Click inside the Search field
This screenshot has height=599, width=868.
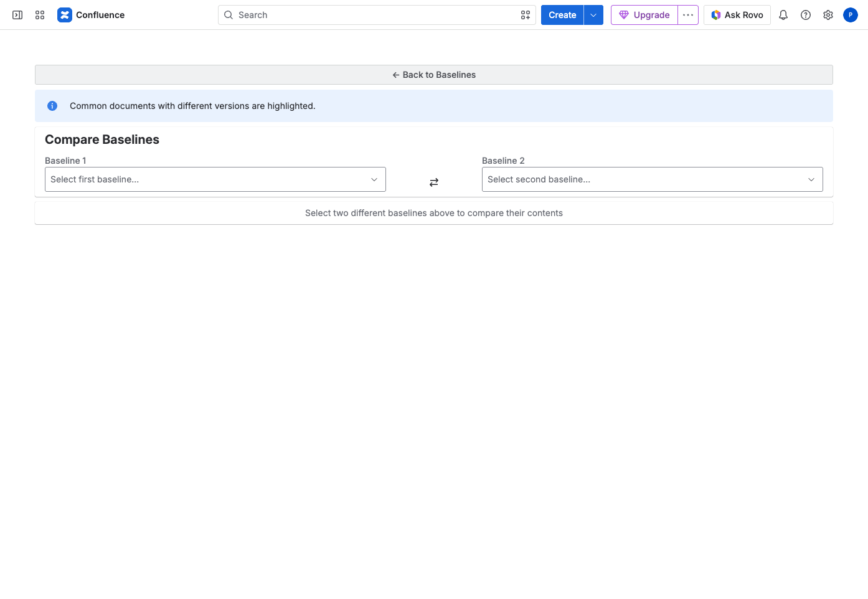(377, 15)
